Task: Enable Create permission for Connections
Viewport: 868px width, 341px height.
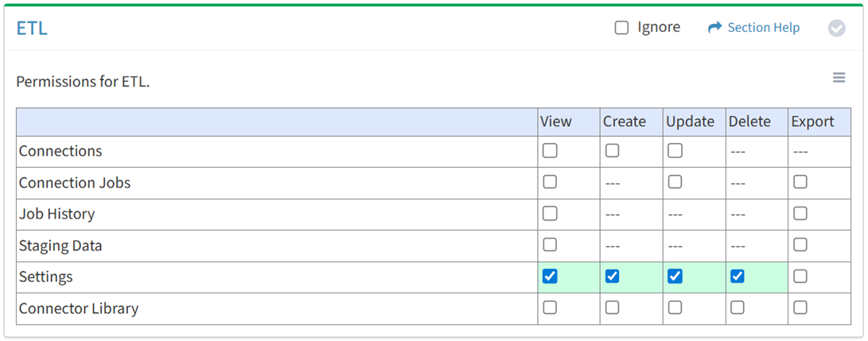Action: (x=612, y=151)
